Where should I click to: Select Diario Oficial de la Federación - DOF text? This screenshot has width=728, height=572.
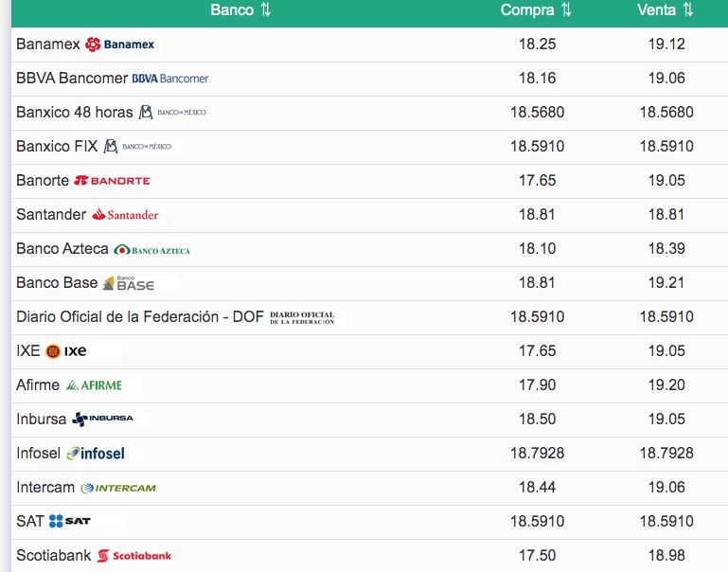pos(140,316)
